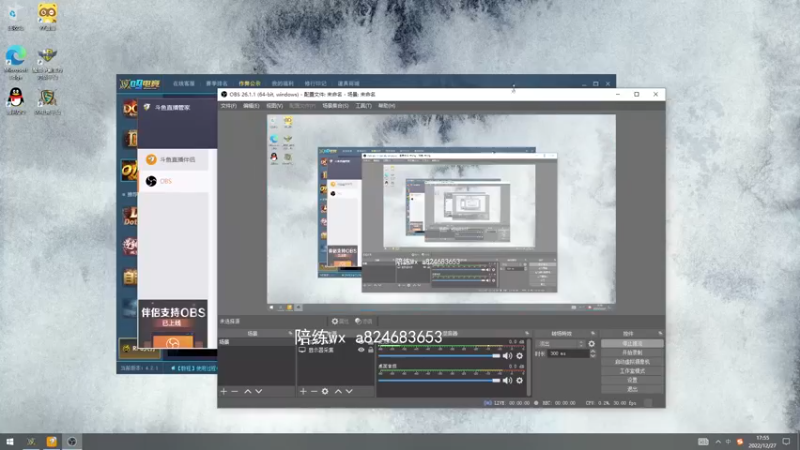The image size is (800, 450).
Task: Open 设置 settings button in OBS controls
Action: [632, 380]
